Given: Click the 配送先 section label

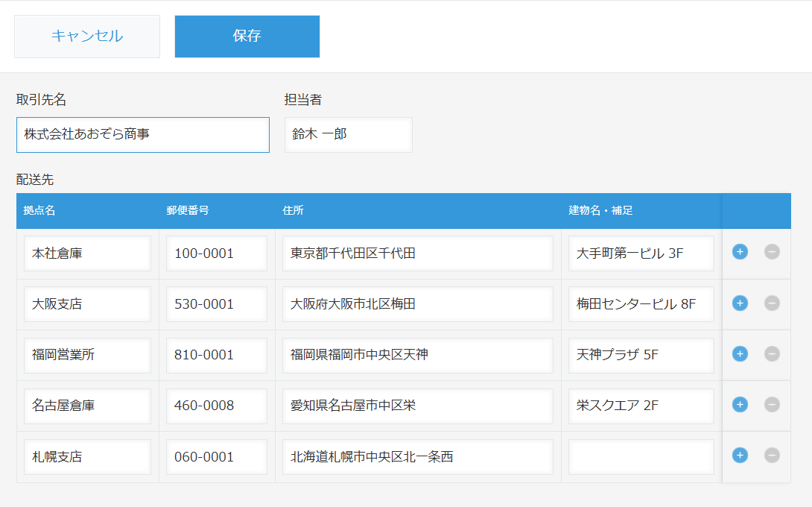Looking at the screenshot, I should [x=35, y=180].
